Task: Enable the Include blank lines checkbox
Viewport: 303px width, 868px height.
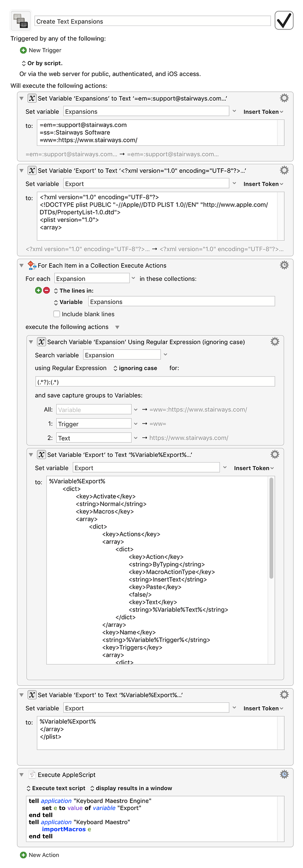Action: point(57,314)
